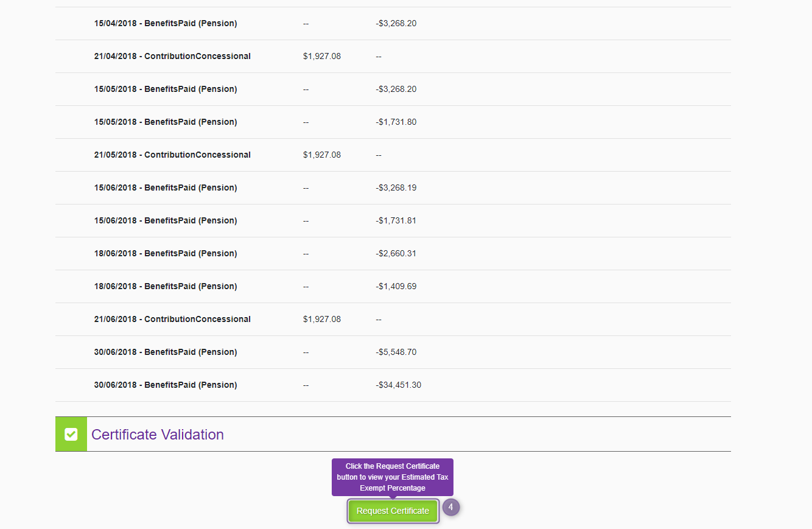Click the -$1,731.80 amount

(x=396, y=122)
